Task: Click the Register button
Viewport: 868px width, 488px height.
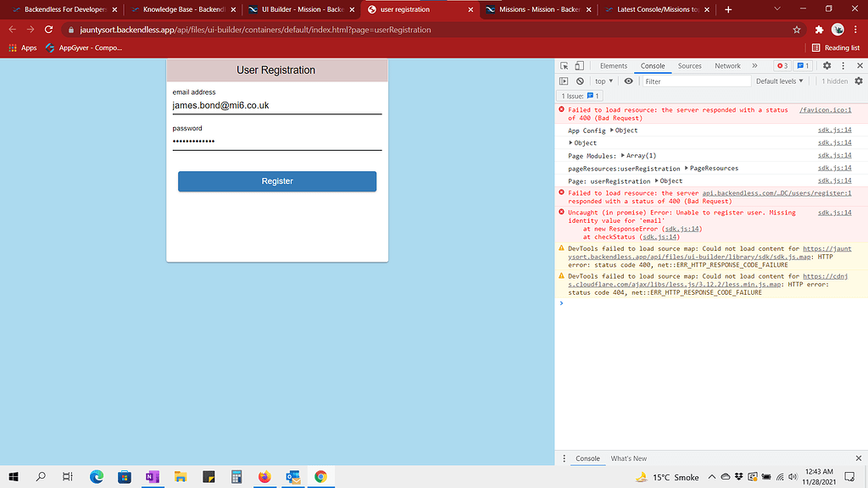Action: tap(277, 181)
